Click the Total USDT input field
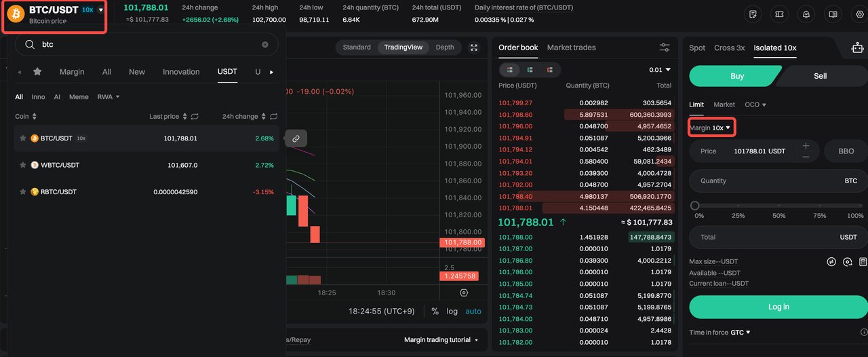Screen dimensions: 868x357 pyautogui.click(x=778, y=238)
